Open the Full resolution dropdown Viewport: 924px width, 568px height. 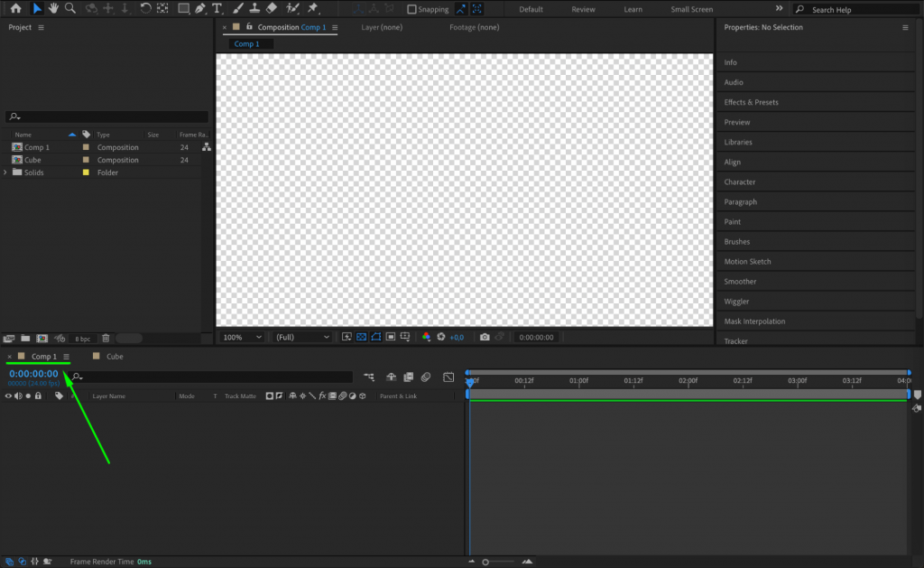tap(302, 336)
